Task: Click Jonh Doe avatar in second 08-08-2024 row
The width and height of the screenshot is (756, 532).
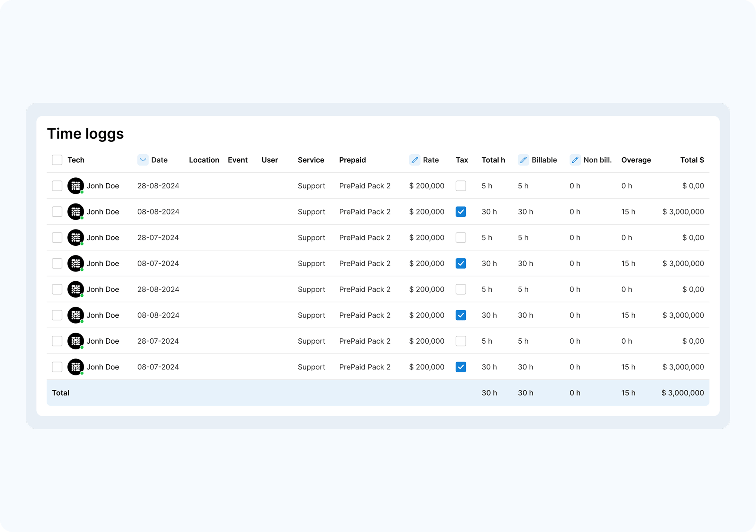Action: [76, 315]
